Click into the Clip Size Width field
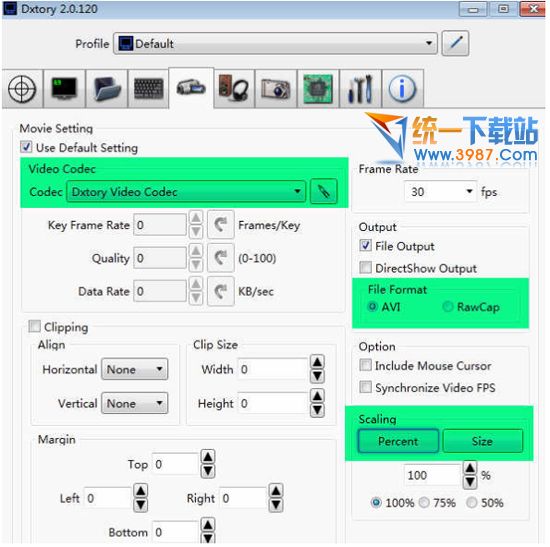This screenshot has width=550, height=547. tap(273, 369)
